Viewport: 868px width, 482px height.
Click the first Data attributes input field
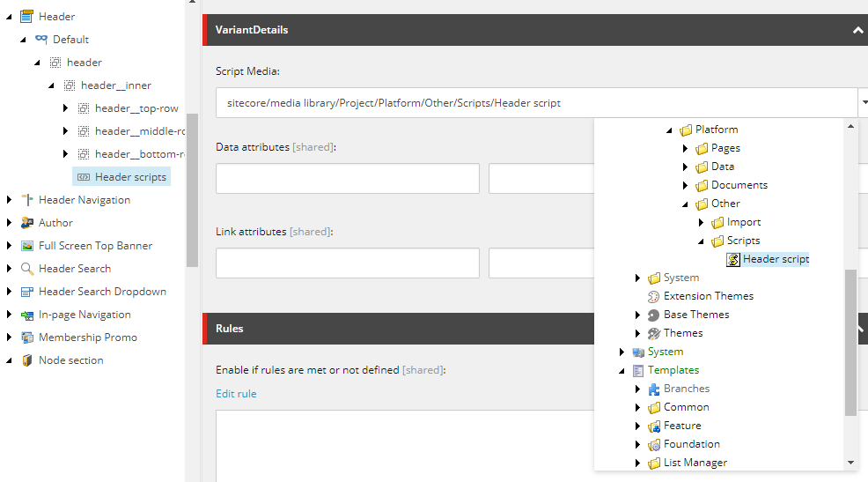[347, 178]
